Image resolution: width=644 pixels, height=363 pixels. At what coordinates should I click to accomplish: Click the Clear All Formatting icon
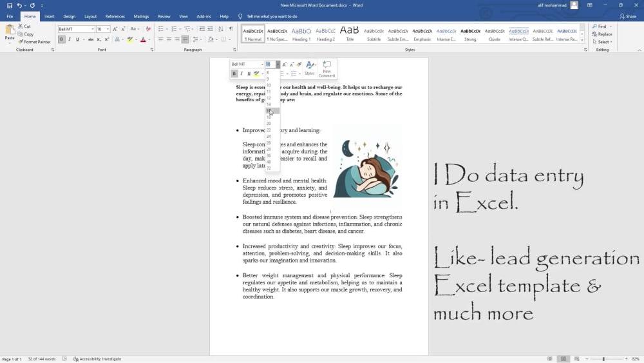pyautogui.click(x=148, y=29)
